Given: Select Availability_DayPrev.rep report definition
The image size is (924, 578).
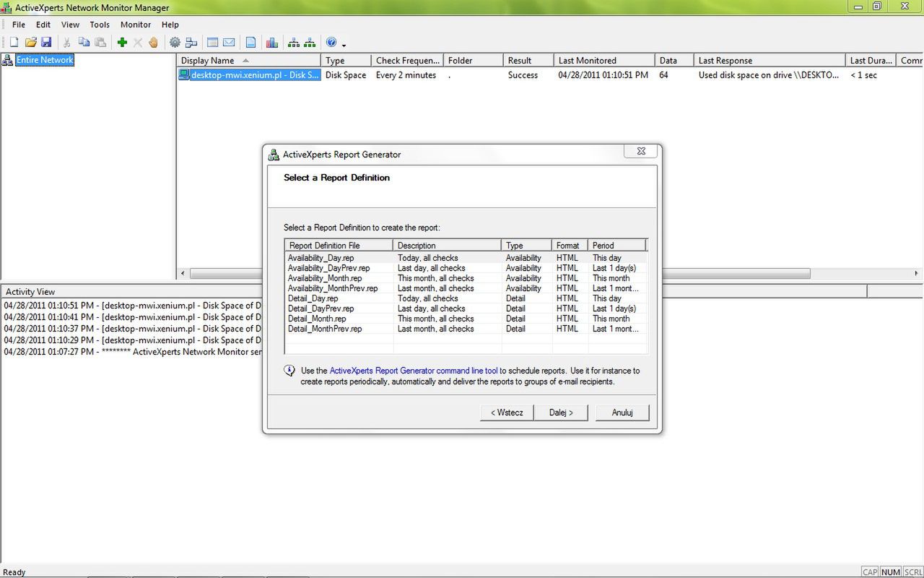Looking at the screenshot, I should coord(466,268).
